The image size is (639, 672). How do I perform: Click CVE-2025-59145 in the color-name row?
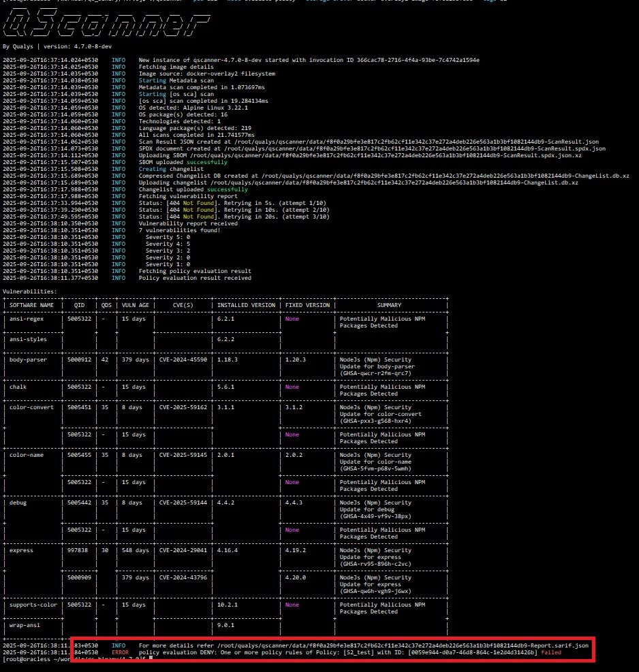click(x=183, y=455)
